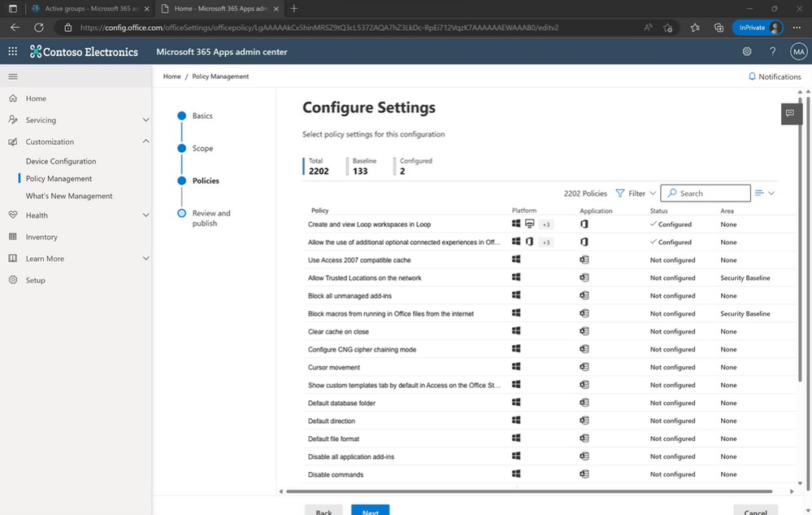This screenshot has height=515, width=812.
Task: Click the Inventory icon in sidebar
Action: (x=13, y=236)
